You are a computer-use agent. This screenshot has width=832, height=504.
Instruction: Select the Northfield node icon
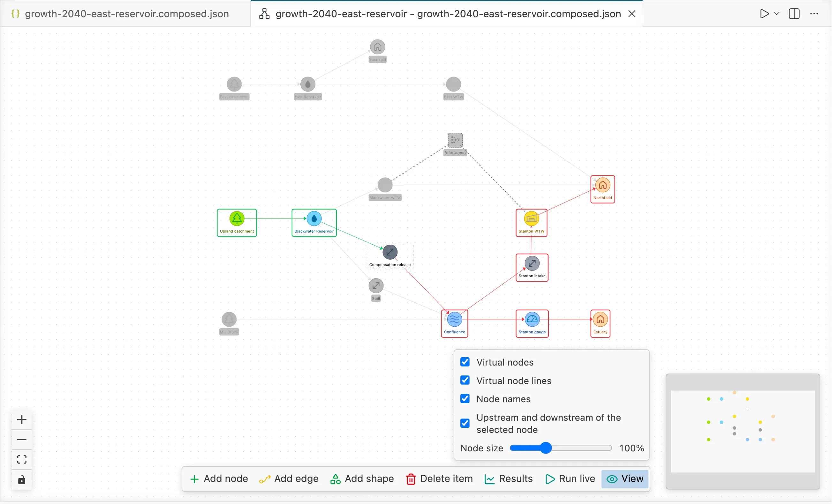(602, 185)
